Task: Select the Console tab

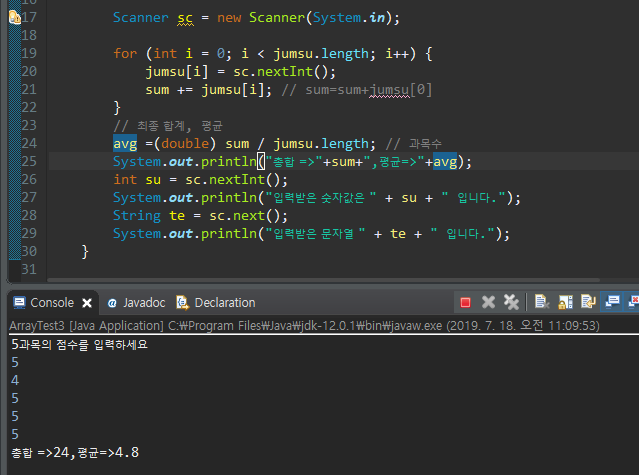Action: pyautogui.click(x=52, y=303)
